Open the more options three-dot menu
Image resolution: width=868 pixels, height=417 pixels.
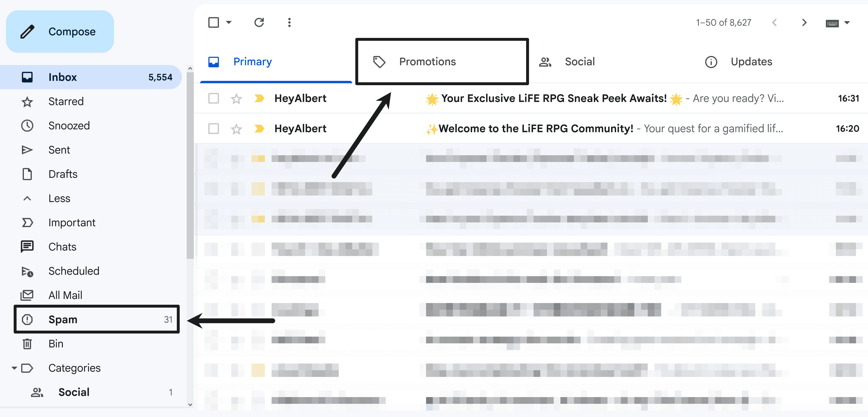[289, 22]
